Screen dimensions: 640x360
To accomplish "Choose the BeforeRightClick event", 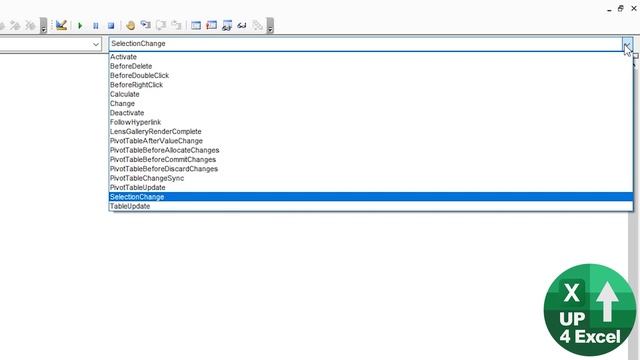I will tap(371, 85).
